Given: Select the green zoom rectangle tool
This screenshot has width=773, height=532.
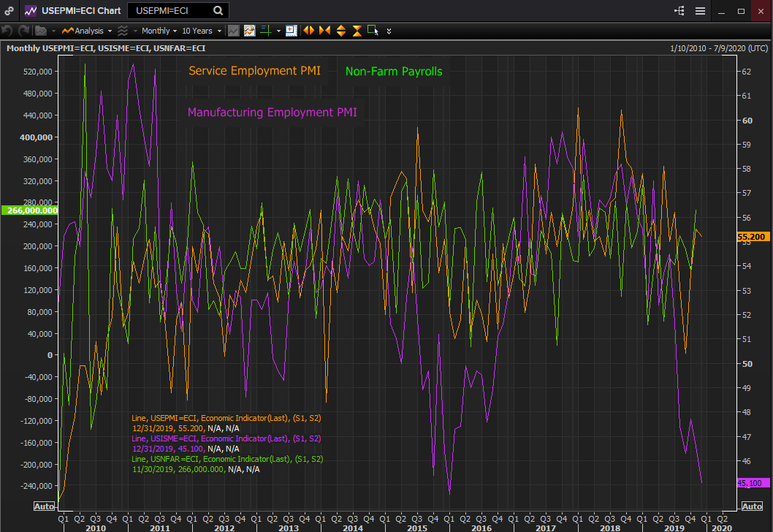Looking at the screenshot, I should pos(373,31).
